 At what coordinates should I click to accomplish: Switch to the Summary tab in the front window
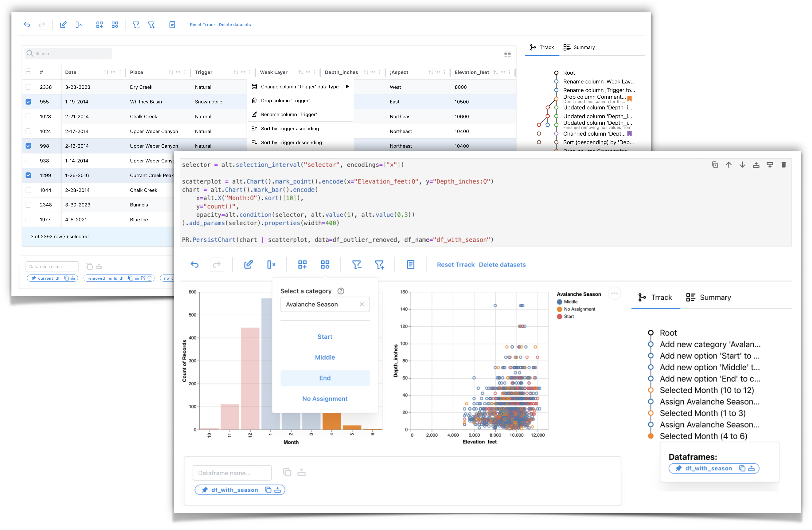(x=708, y=298)
